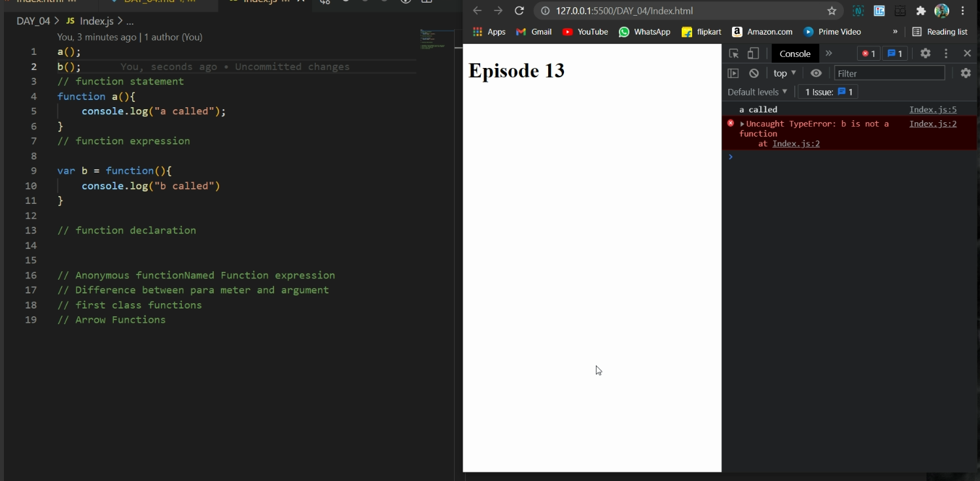Select the Console tab
980x481 pixels.
pos(795,54)
